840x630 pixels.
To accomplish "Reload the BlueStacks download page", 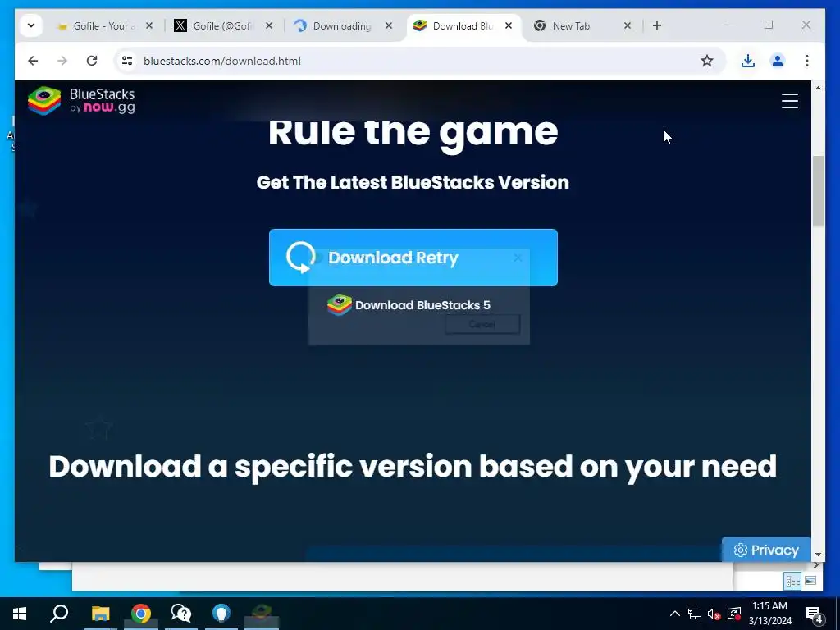I will coord(92,61).
